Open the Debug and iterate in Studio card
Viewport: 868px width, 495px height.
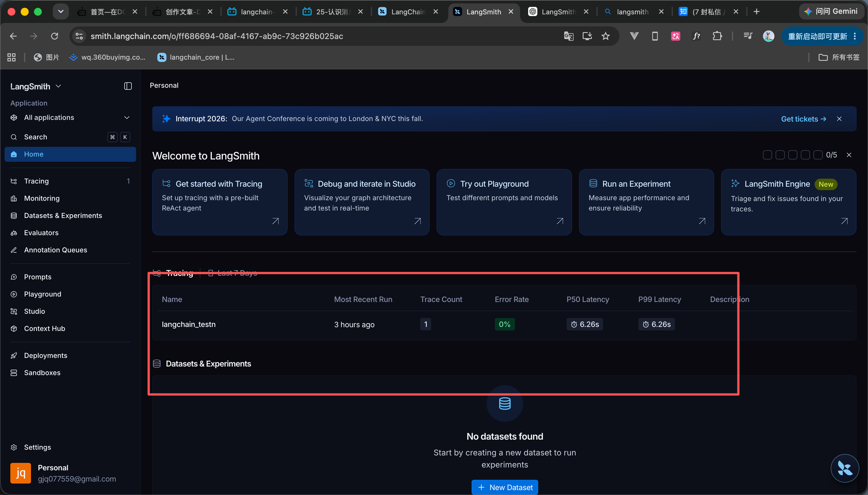pos(362,202)
